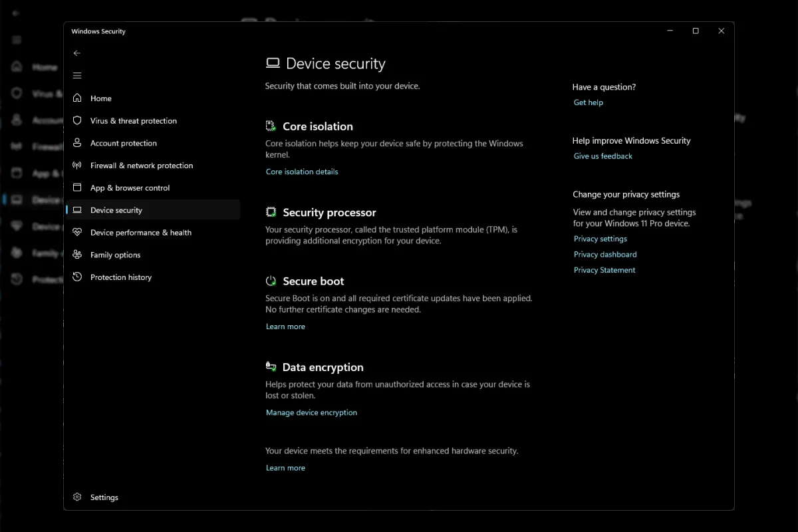Open Family options page

153,255
